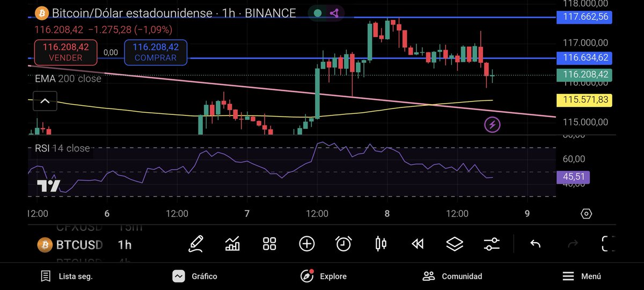Open the Menú tab

click(x=582, y=276)
